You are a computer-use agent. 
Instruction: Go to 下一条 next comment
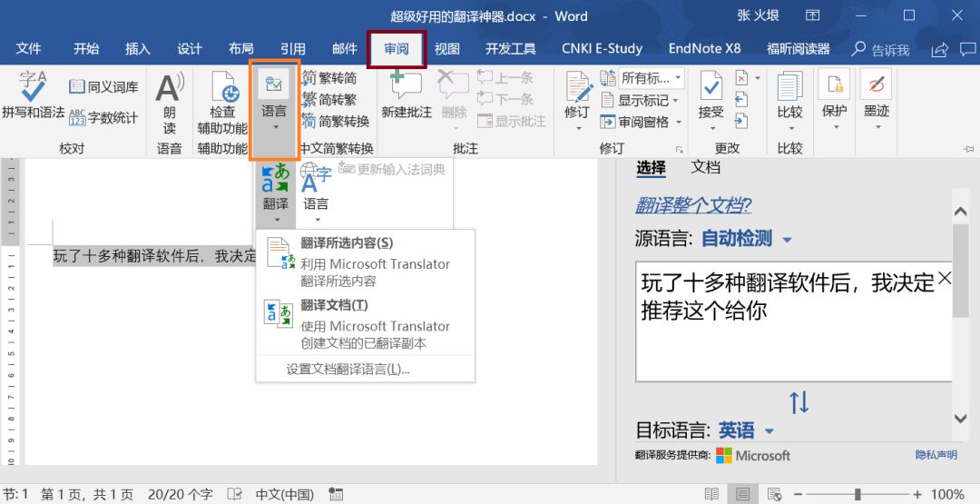point(505,99)
